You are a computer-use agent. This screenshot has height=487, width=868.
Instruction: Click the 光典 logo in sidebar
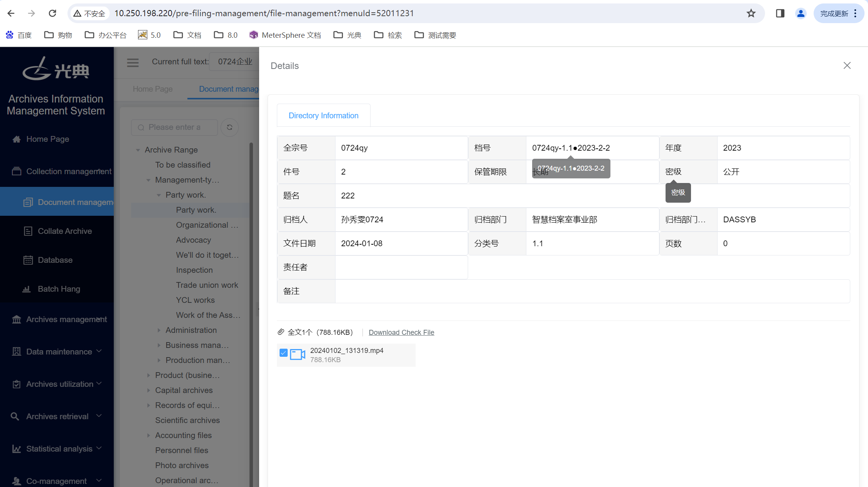pos(56,69)
